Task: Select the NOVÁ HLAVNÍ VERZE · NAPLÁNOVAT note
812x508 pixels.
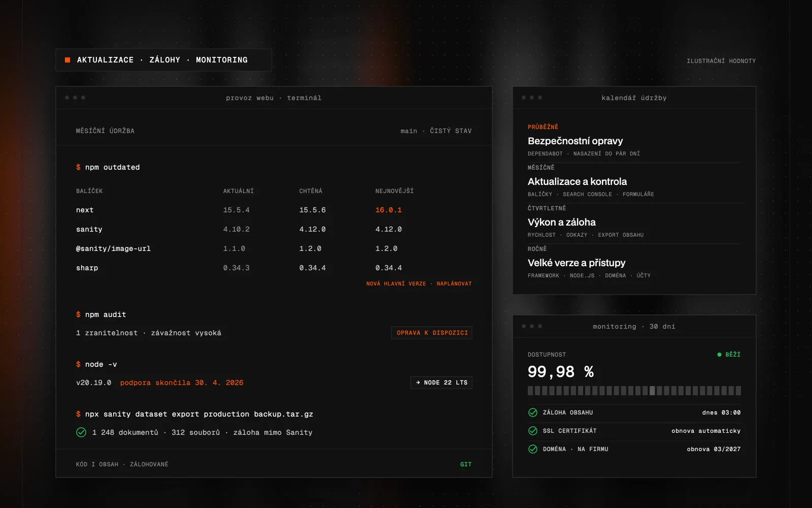Action: click(419, 284)
